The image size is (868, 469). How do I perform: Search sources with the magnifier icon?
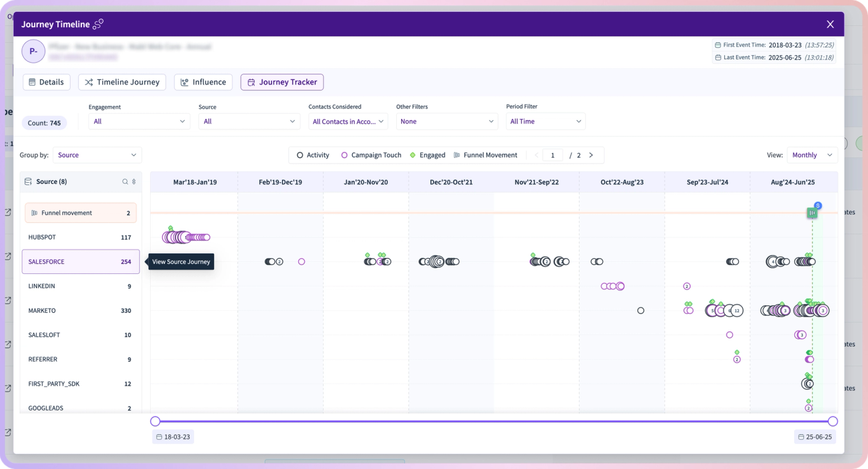click(x=125, y=182)
